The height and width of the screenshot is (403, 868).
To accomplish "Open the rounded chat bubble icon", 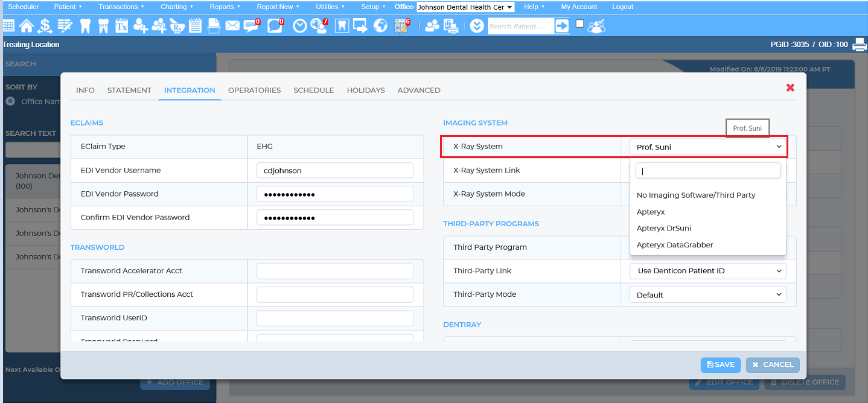I will click(276, 26).
